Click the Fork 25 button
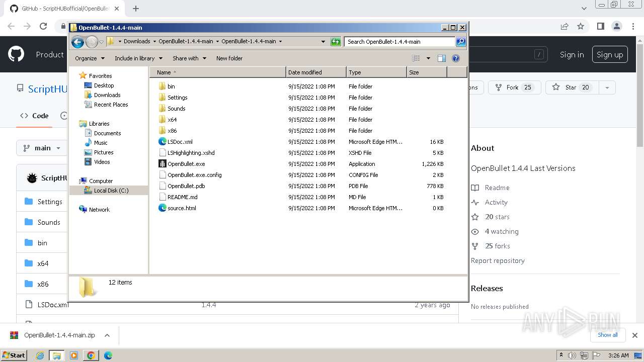The width and height of the screenshot is (644, 362). tap(514, 87)
